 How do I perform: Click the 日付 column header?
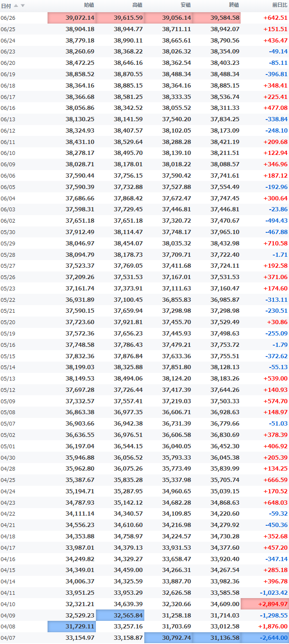(6, 5)
